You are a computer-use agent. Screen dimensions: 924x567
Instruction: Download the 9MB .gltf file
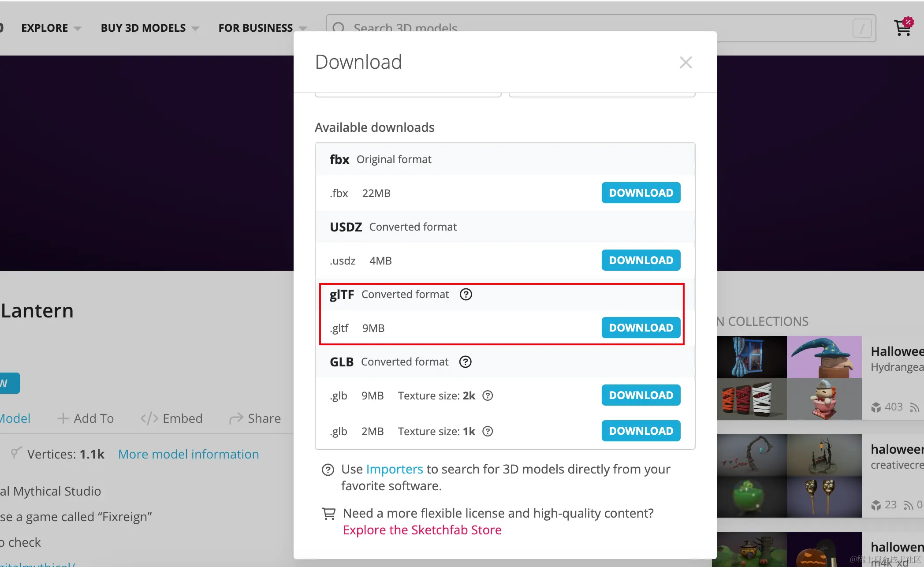tap(641, 328)
